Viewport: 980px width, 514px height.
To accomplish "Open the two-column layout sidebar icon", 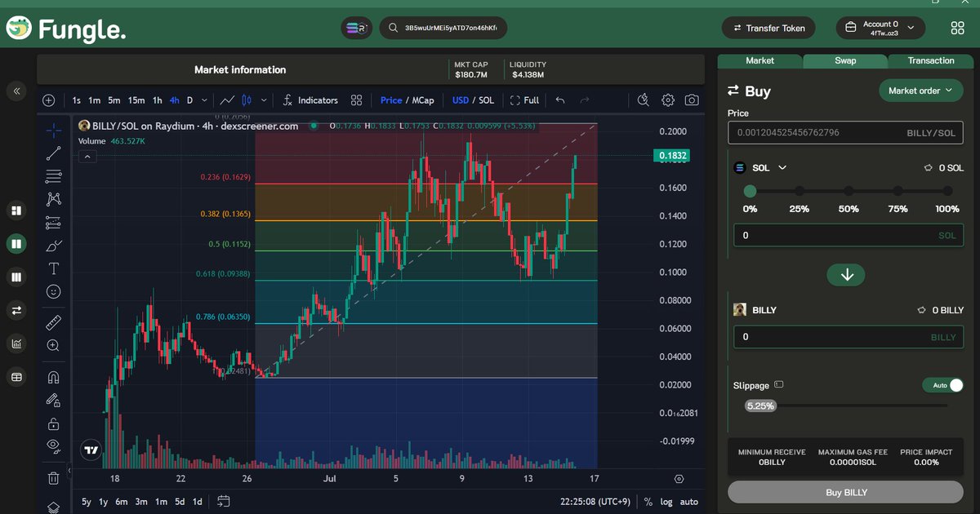I will [16, 243].
